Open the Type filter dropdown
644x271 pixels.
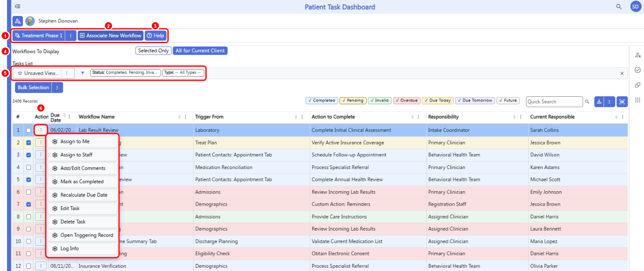point(183,73)
